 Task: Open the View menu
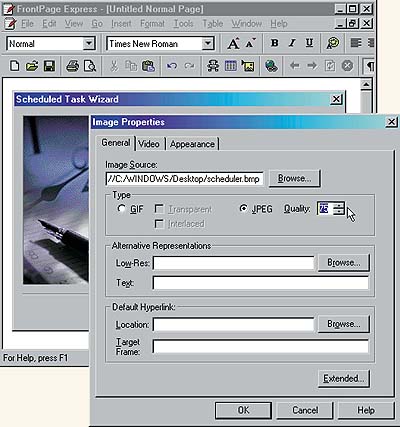coord(74,24)
